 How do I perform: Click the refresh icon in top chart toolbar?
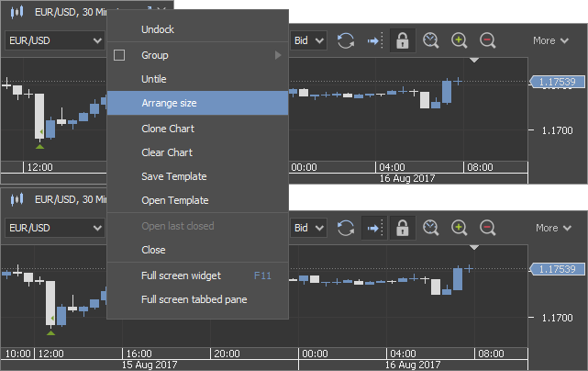click(x=346, y=40)
